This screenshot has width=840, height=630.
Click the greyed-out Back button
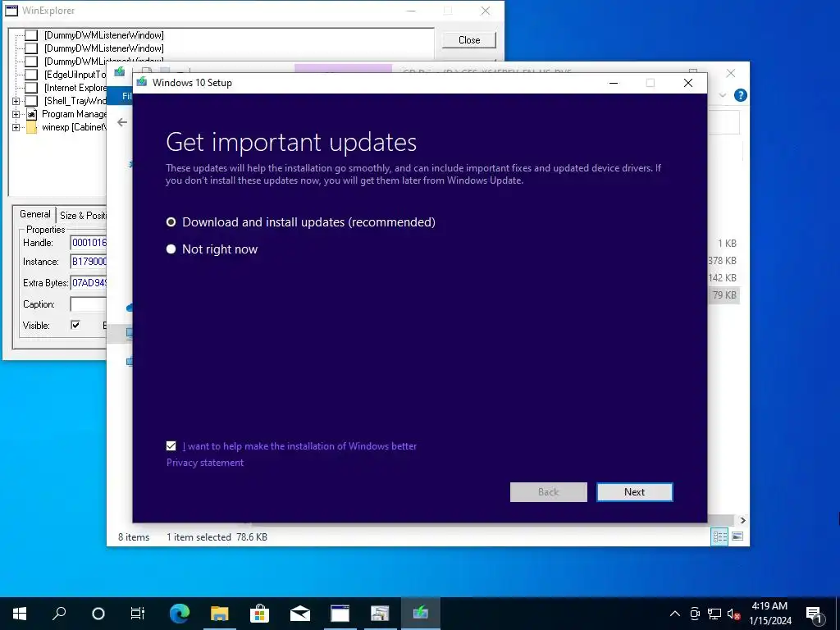coord(548,492)
